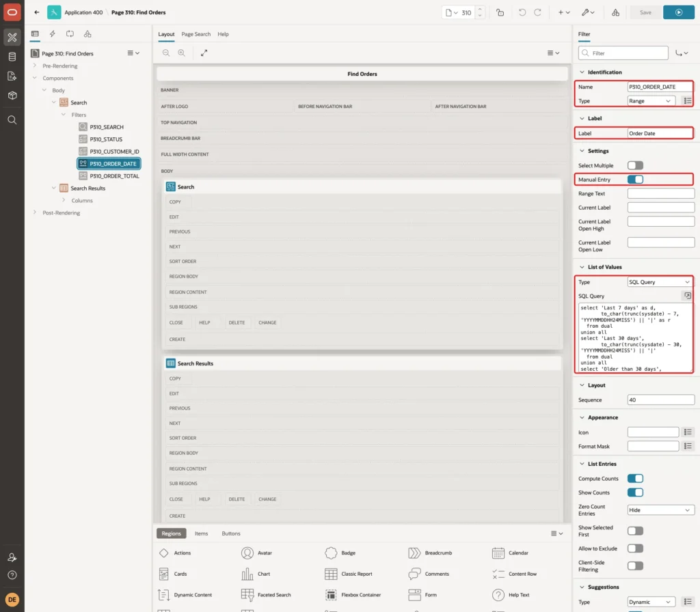Select the Regions gallery tab
This screenshot has width=700, height=612.
tap(171, 533)
